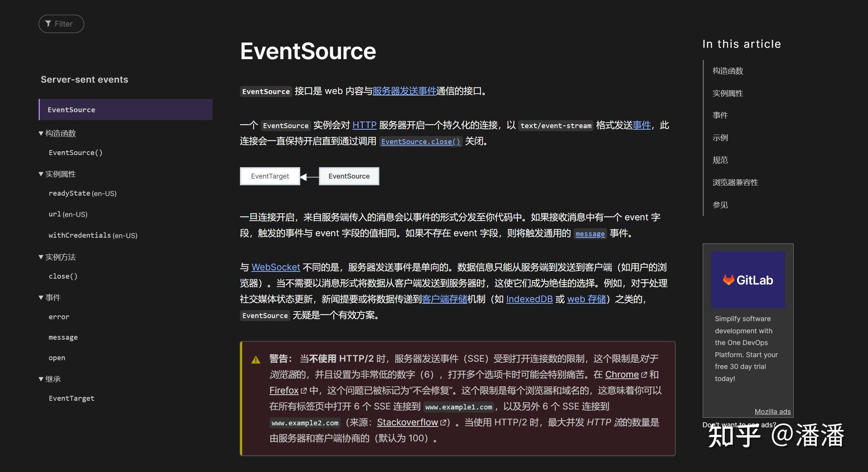Image resolution: width=868 pixels, height=472 pixels.
Task: Click EventSource box in inheritance diagram
Action: (x=349, y=176)
